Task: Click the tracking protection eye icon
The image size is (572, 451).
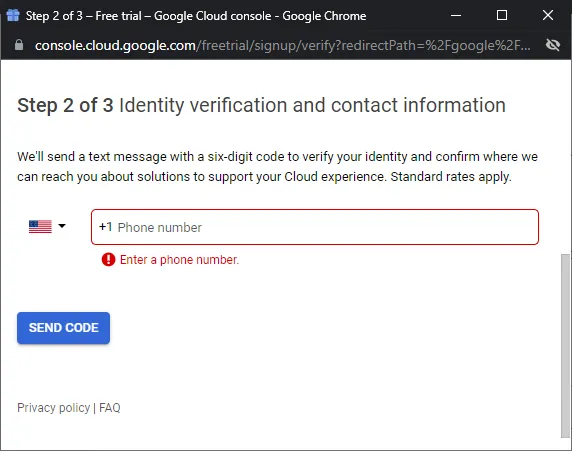Action: (x=553, y=45)
